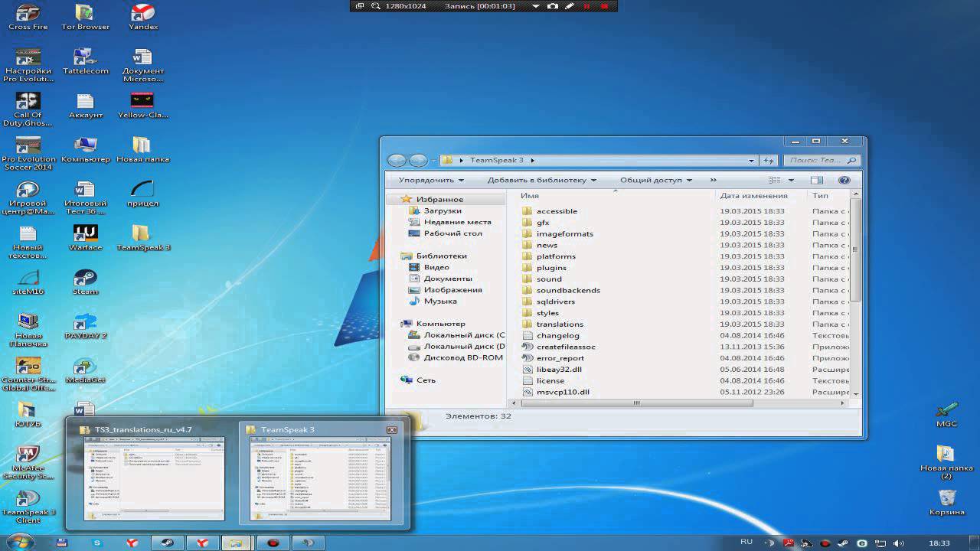This screenshot has width=980, height=551.
Task: Expand the toolbar overflow chevron »
Action: point(714,180)
